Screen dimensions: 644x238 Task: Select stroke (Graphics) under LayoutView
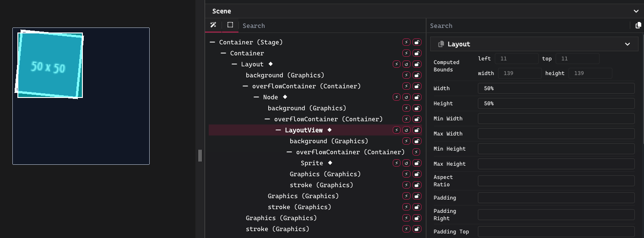point(321,185)
